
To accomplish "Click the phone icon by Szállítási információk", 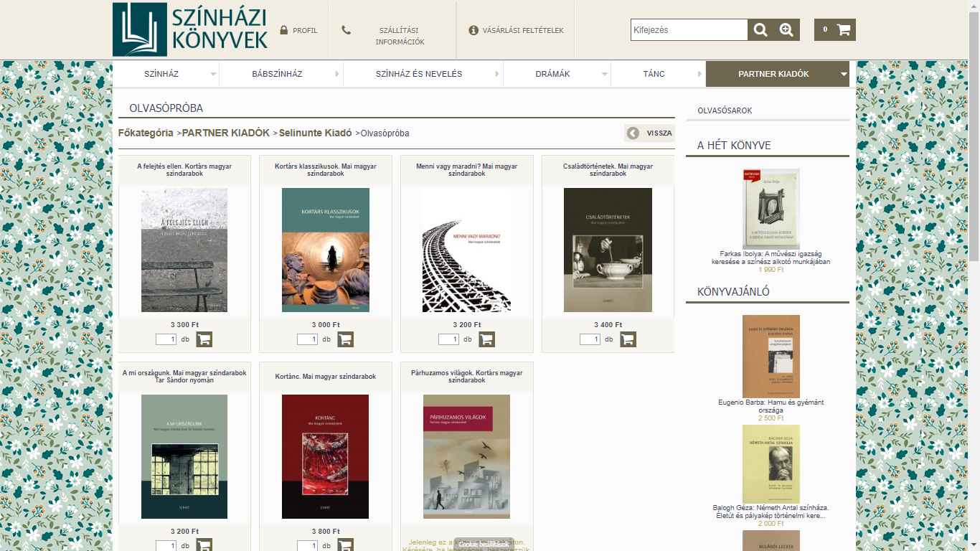I will 347,30.
